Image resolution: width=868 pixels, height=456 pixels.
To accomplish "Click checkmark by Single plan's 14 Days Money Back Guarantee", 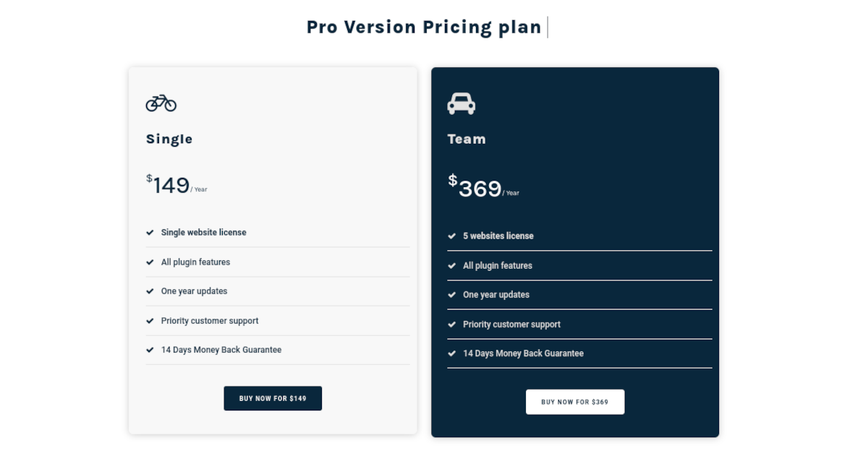I will pos(150,350).
